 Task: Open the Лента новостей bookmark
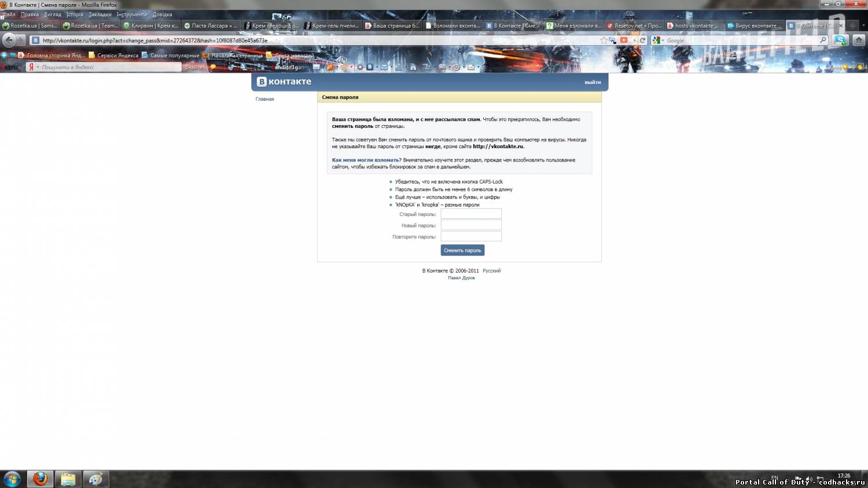[x=290, y=56]
